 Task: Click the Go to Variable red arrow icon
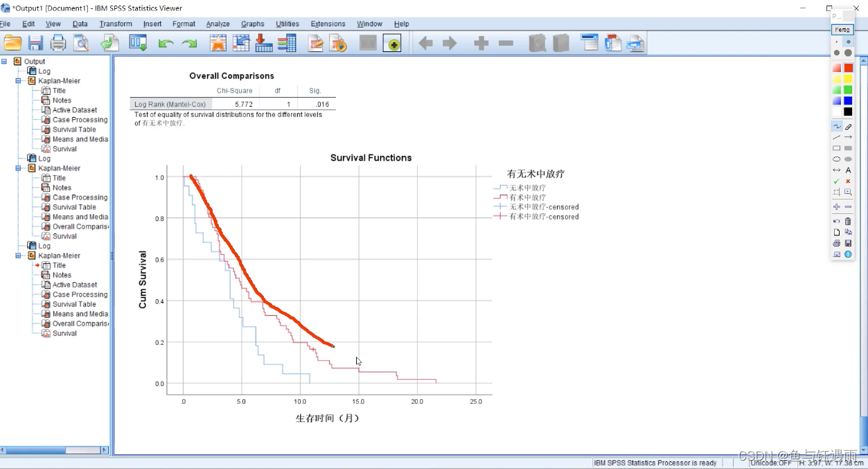[x=264, y=43]
